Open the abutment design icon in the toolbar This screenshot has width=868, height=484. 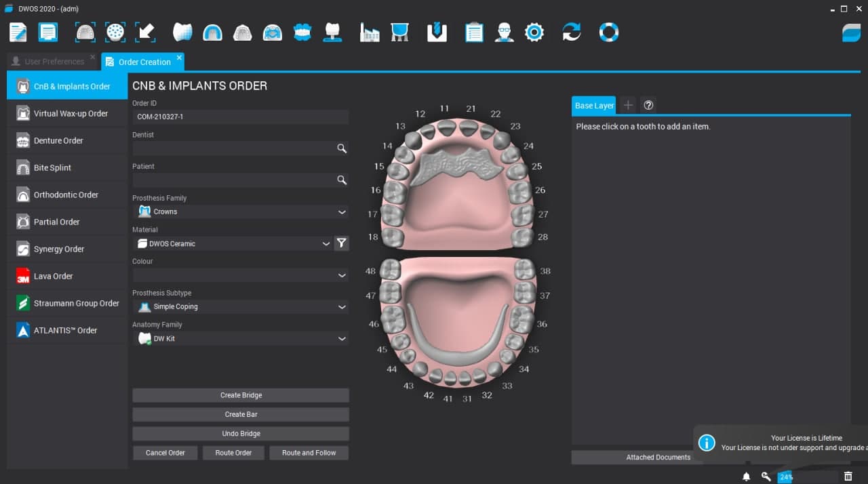click(332, 32)
